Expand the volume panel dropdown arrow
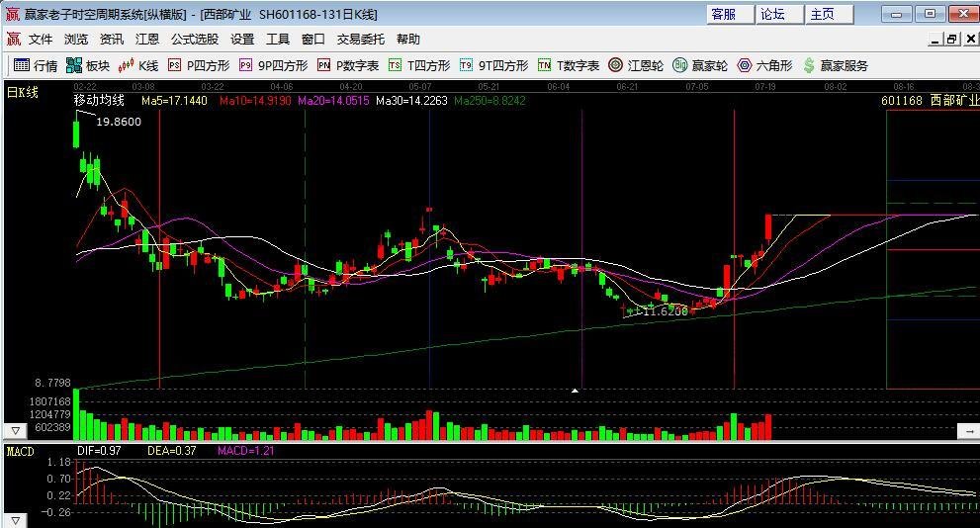This screenshot has width=980, height=528. (x=15, y=430)
